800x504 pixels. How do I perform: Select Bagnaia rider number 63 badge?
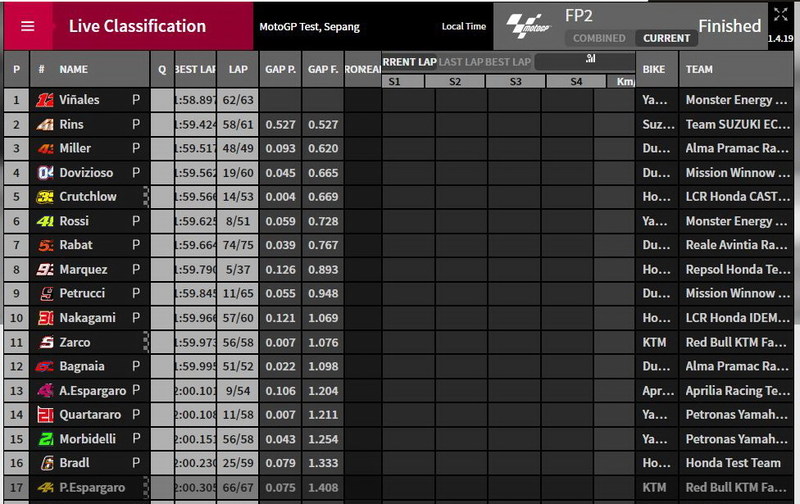[x=44, y=366]
